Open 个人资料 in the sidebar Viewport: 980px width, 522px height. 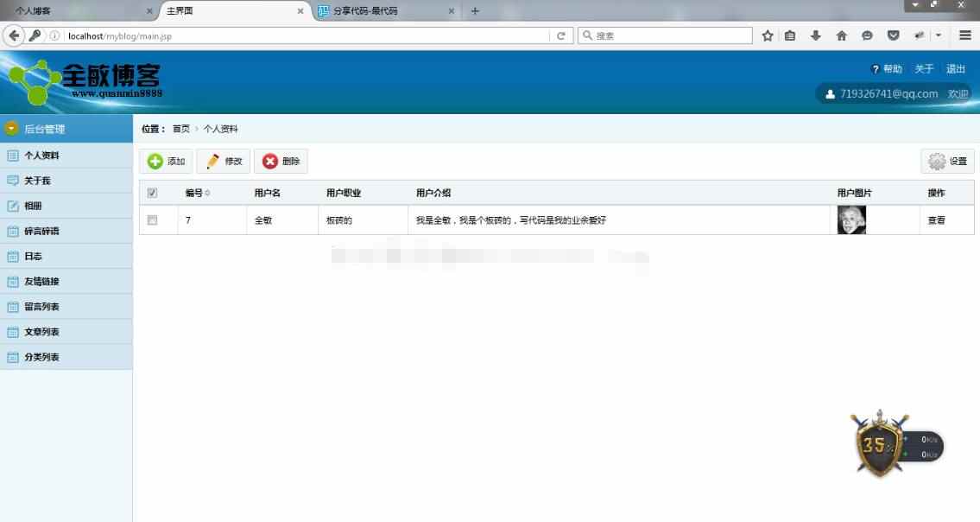click(66, 156)
